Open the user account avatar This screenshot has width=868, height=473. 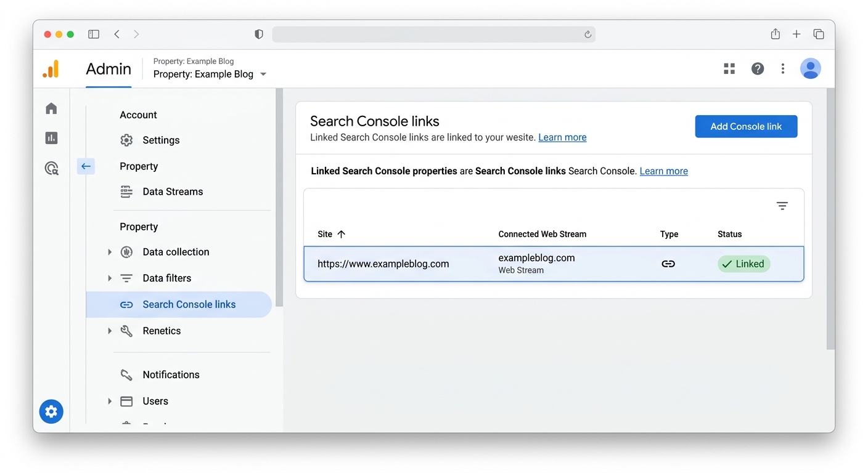point(811,68)
